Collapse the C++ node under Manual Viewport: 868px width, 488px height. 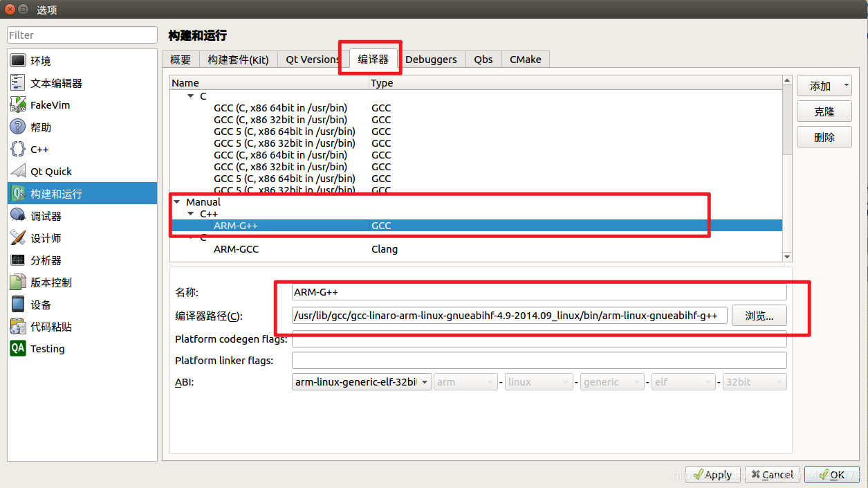click(191, 214)
